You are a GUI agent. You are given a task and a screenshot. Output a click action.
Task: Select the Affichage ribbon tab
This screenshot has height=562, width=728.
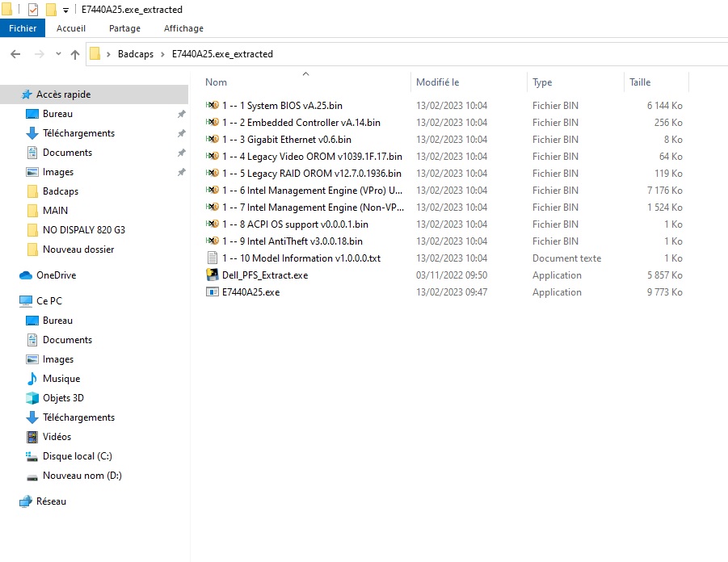point(183,28)
